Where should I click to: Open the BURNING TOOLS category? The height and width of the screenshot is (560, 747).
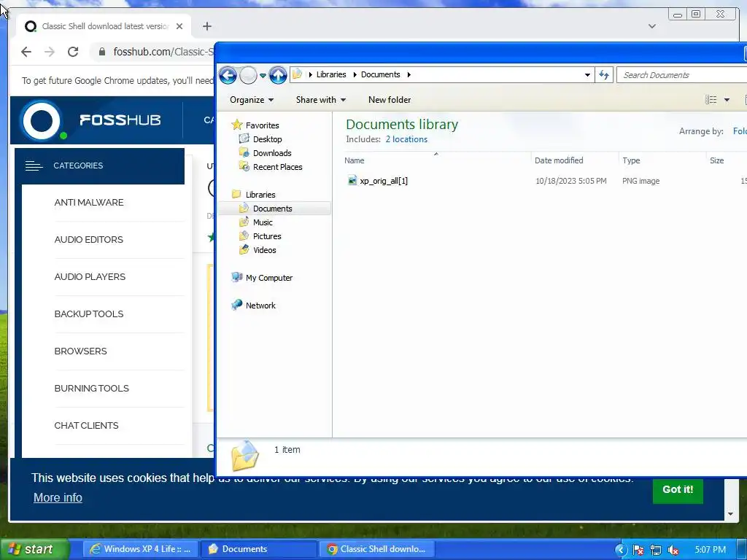(91, 388)
